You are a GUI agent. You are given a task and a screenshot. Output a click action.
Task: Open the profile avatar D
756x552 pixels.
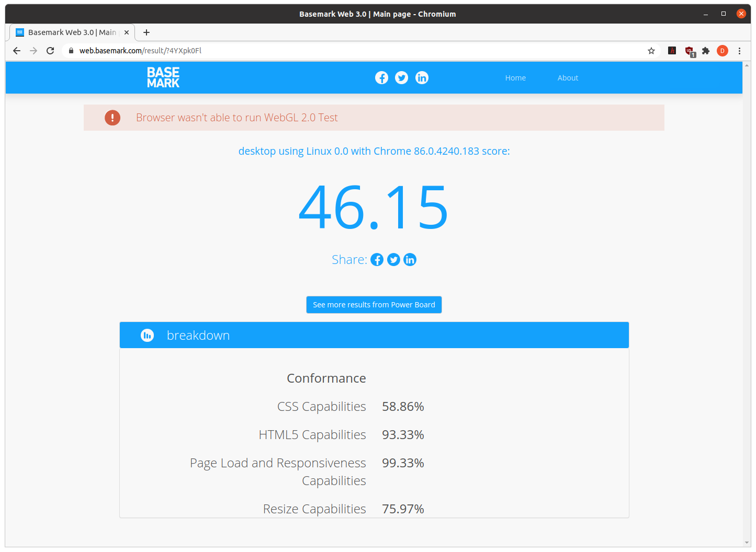point(723,51)
